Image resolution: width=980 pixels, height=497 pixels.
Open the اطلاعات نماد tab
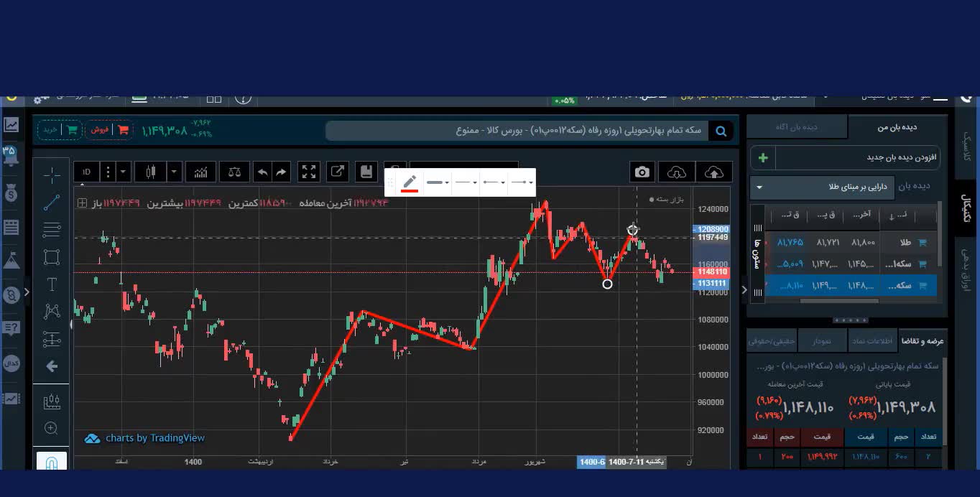(x=873, y=341)
